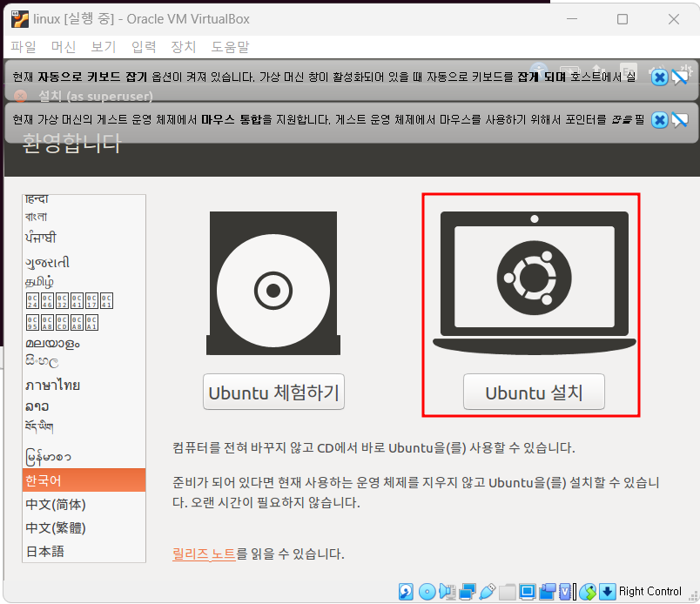
Task: Dismiss the keyboard capture notification with X
Action: pyautogui.click(x=659, y=77)
